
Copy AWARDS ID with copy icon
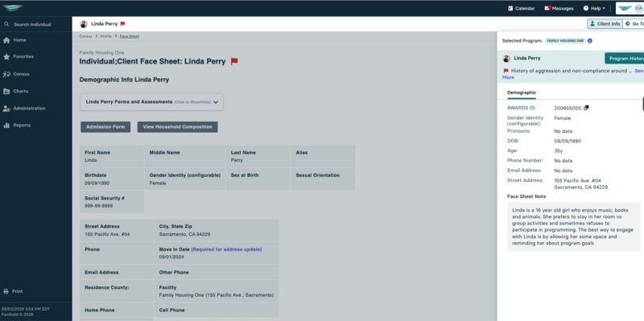[586, 108]
